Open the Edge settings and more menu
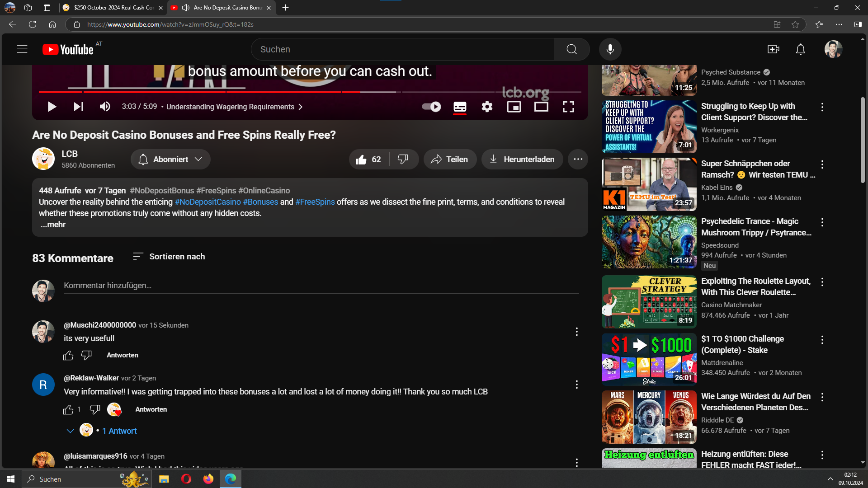Viewport: 868px width, 488px height. tap(839, 24)
